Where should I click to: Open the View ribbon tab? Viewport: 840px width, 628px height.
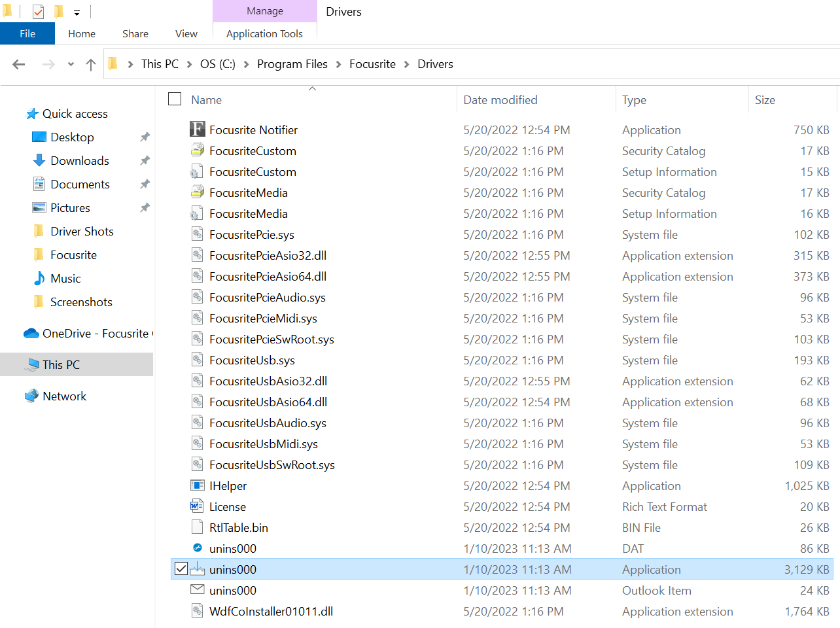186,34
